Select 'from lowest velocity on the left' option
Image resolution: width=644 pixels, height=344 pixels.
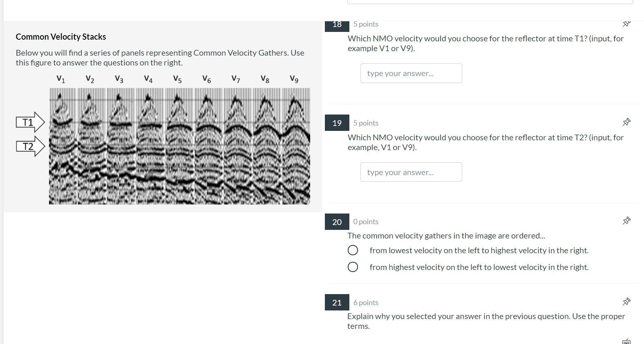353,250
